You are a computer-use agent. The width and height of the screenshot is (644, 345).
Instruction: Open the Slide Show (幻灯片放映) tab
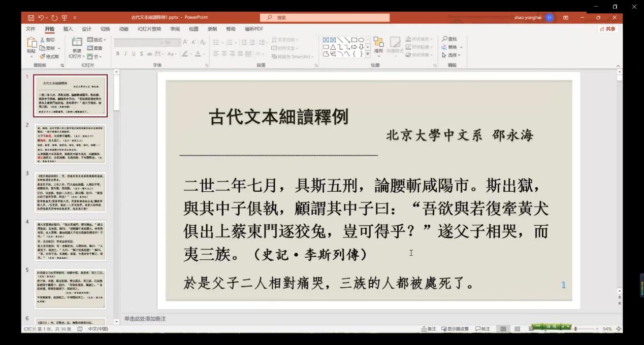(149, 29)
